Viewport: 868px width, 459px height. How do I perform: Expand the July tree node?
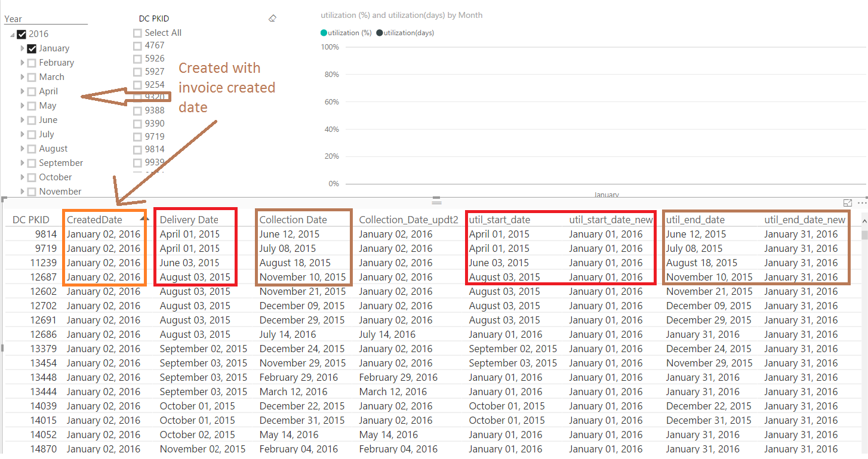[23, 134]
